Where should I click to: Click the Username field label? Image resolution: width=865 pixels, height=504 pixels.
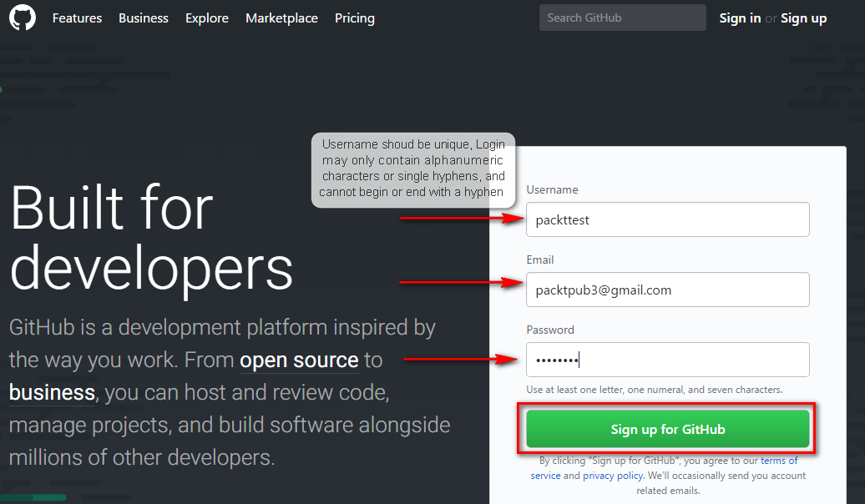click(x=552, y=189)
